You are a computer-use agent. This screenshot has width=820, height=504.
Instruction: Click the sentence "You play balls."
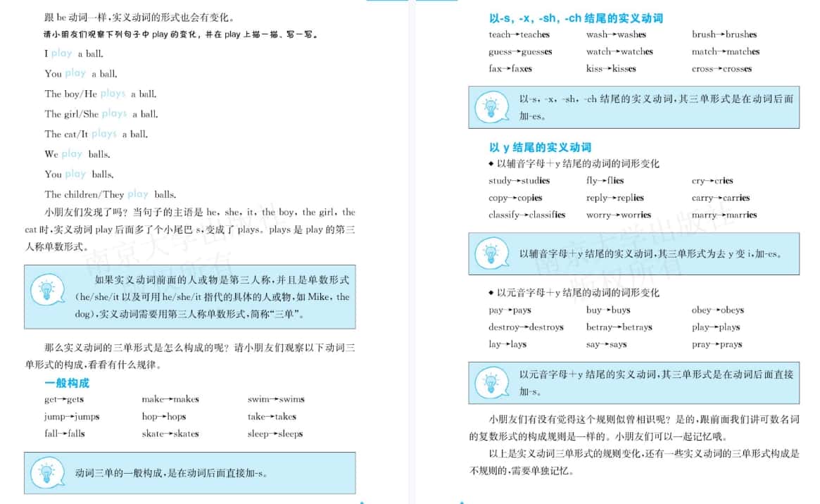(x=79, y=174)
